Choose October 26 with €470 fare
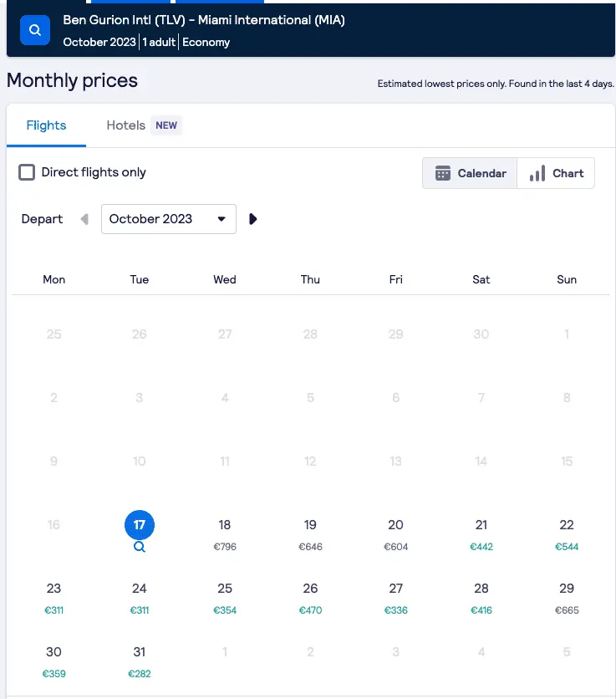 [x=310, y=597]
